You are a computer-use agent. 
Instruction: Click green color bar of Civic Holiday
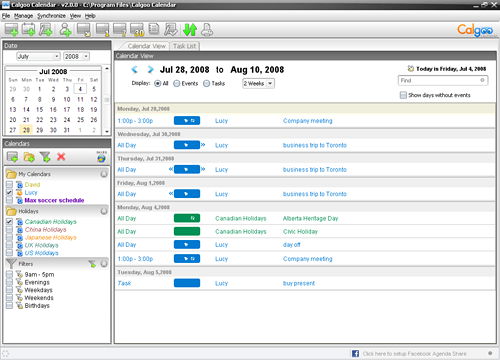click(x=187, y=231)
